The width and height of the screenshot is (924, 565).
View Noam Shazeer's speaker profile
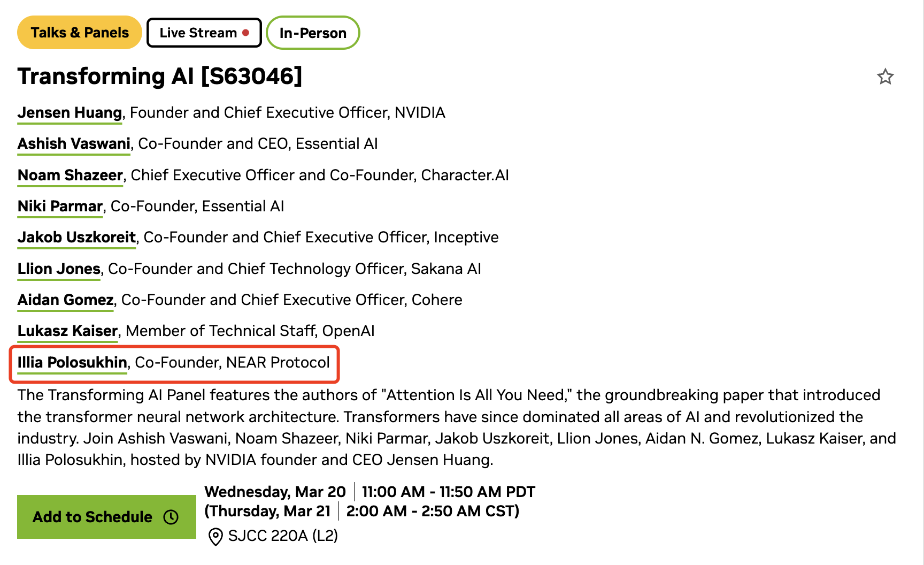click(x=70, y=175)
